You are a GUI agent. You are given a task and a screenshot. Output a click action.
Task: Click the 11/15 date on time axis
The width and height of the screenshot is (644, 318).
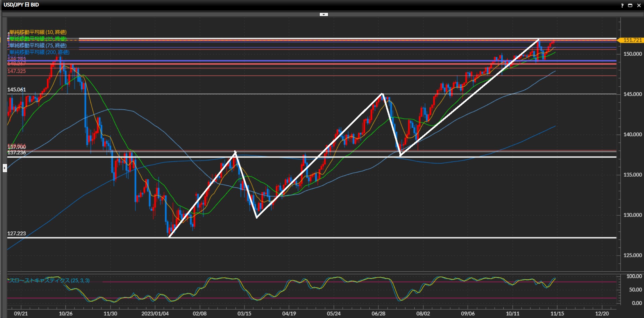(x=557, y=314)
